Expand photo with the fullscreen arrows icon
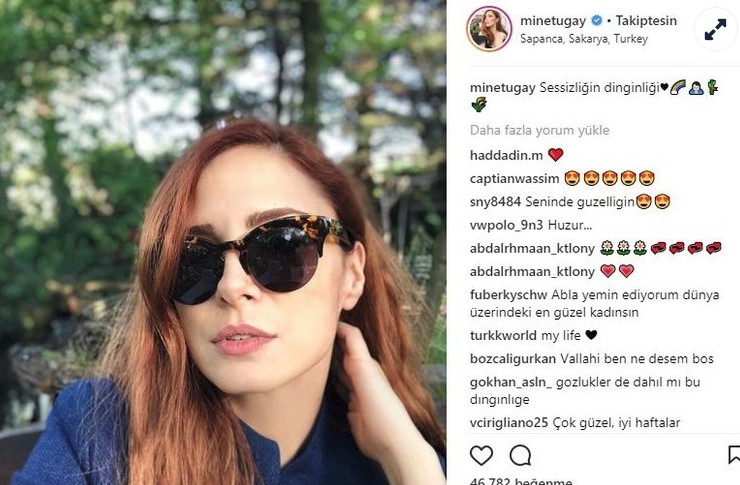 click(715, 29)
